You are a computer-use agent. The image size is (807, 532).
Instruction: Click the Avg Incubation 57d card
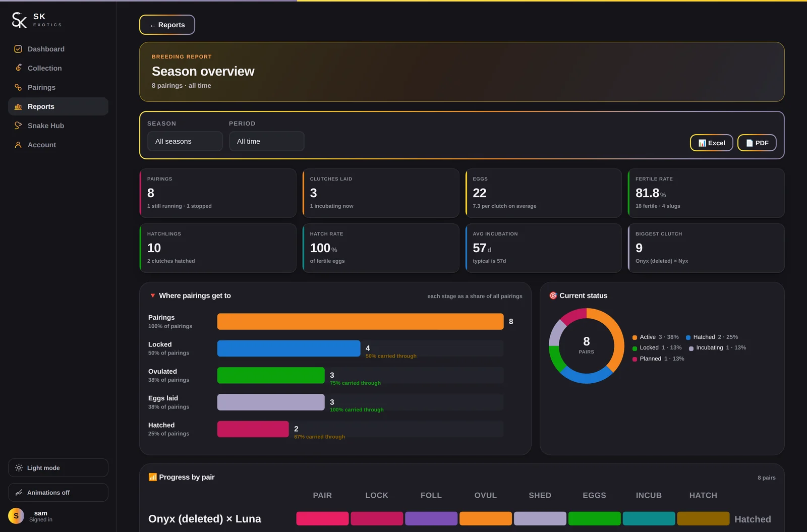click(543, 248)
